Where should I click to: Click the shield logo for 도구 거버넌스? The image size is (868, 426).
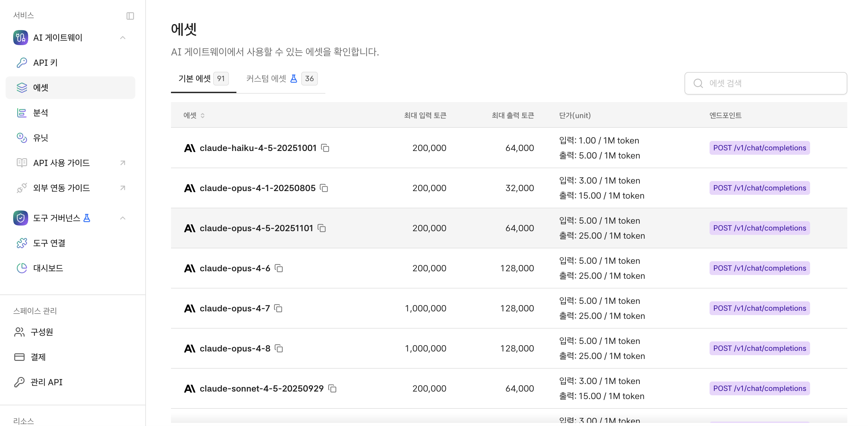pyautogui.click(x=21, y=218)
